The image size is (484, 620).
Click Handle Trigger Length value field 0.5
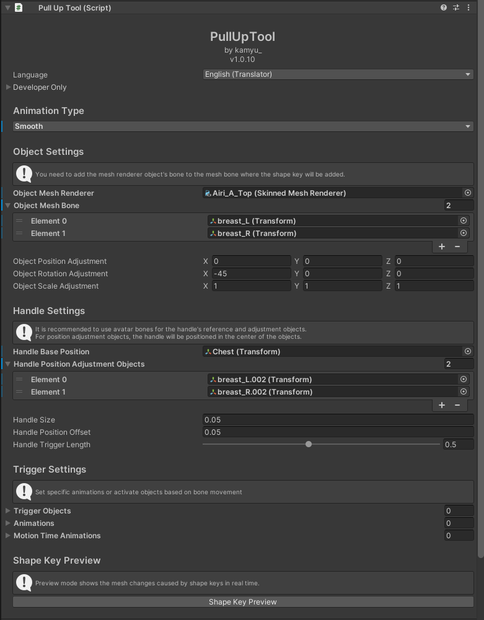458,444
